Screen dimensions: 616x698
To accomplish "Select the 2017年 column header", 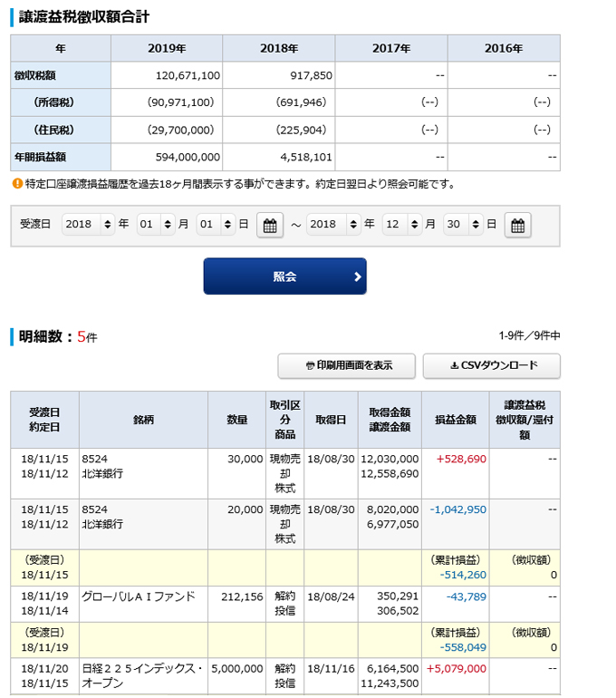I will point(391,49).
